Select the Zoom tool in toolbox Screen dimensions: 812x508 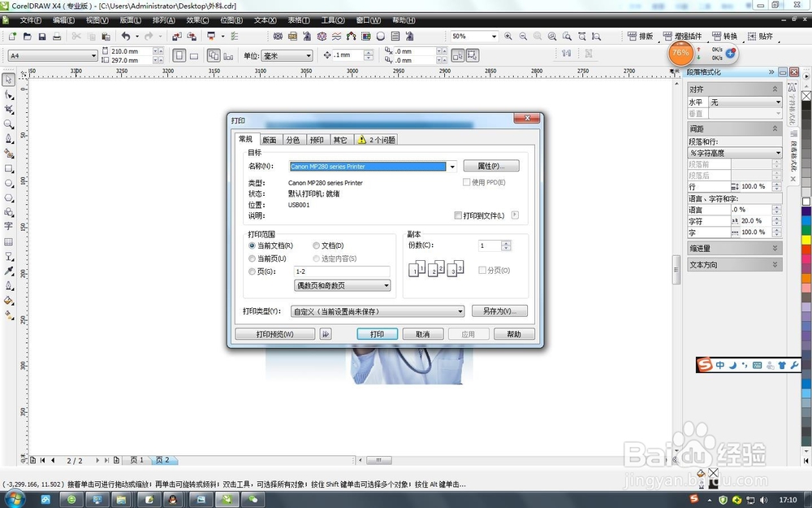[x=9, y=124]
